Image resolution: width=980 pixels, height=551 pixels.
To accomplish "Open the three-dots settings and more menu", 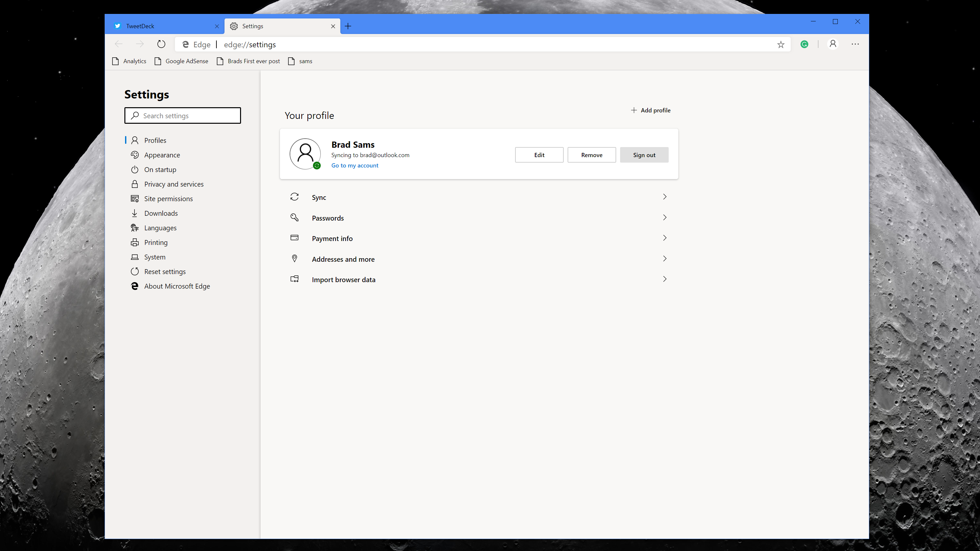I will coord(855,44).
